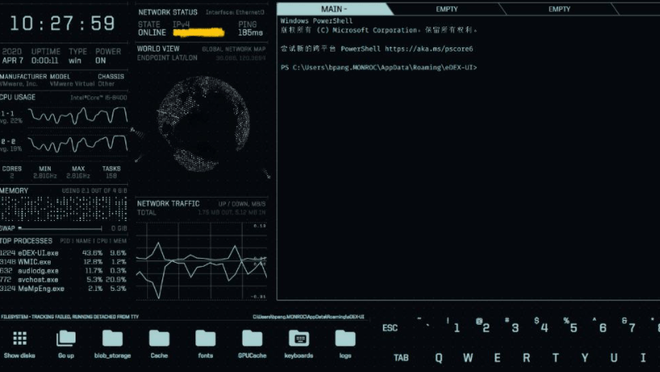Image resolution: width=660 pixels, height=372 pixels.
Task: Select the first EMPTY terminal tab
Action: 447,9
